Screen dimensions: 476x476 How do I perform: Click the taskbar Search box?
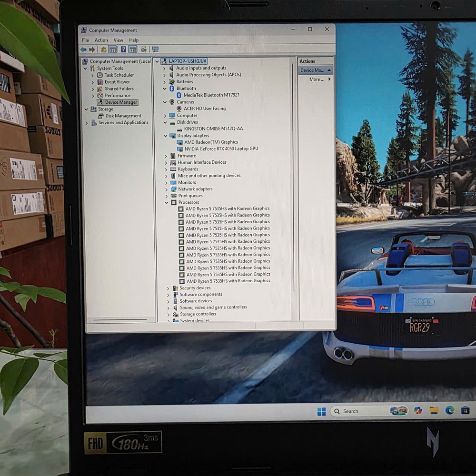click(x=369, y=411)
